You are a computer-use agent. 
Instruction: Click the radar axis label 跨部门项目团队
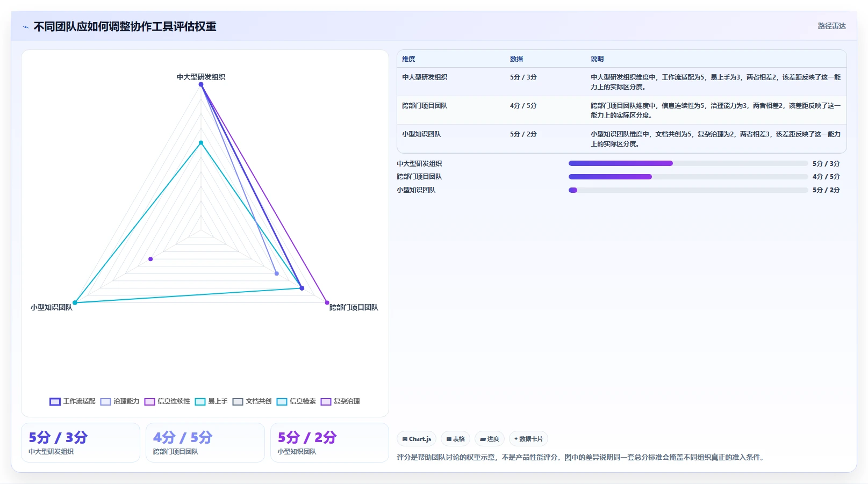[354, 307]
